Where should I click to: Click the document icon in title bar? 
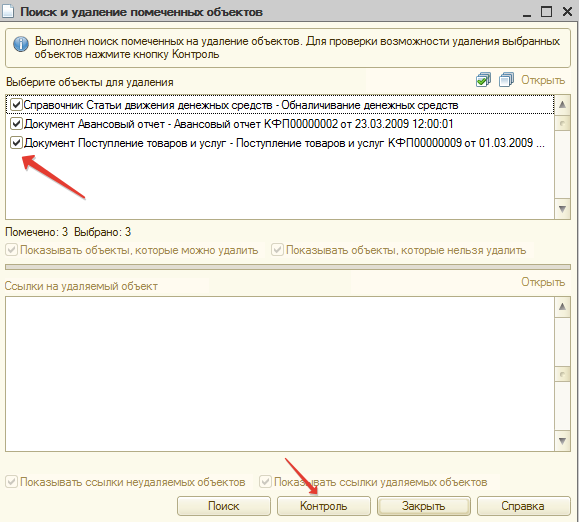click(8, 11)
